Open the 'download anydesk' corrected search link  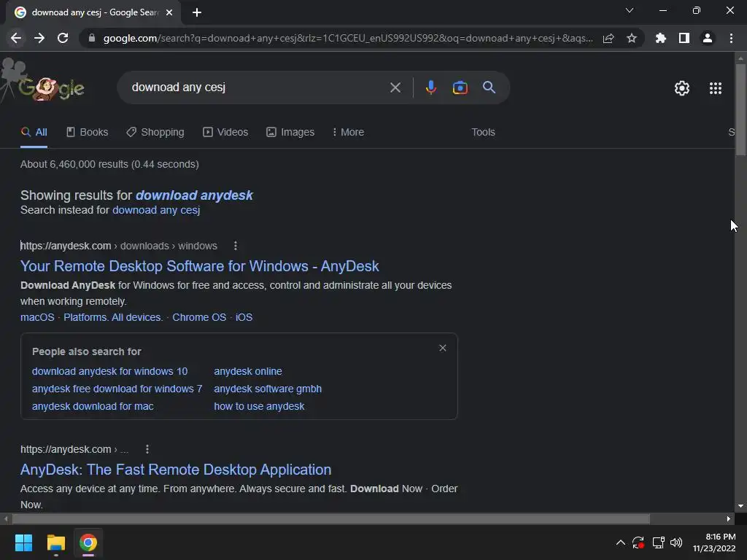point(194,195)
